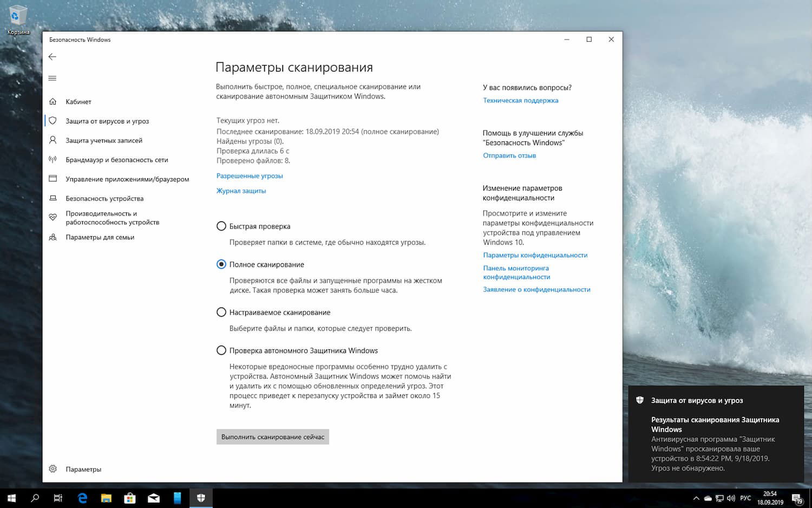The image size is (812, 508).
Task: Choose Проверка автономного Защитника Windows option
Action: tap(221, 350)
